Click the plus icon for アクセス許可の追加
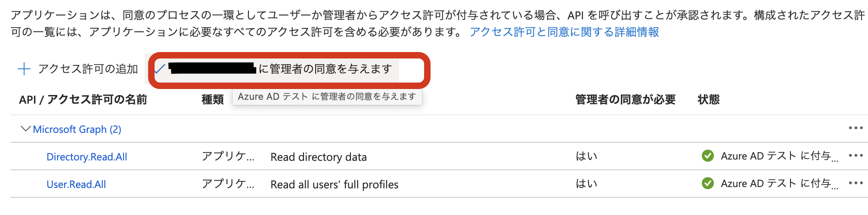This screenshot has width=868, height=215. (x=24, y=69)
